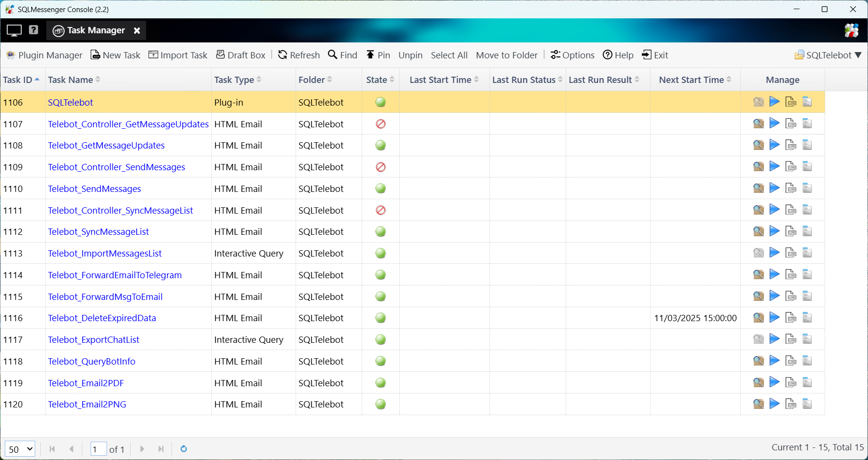Toggle the disabled state of Telebot_Controller_SendMessages
The width and height of the screenshot is (868, 460).
(x=380, y=167)
